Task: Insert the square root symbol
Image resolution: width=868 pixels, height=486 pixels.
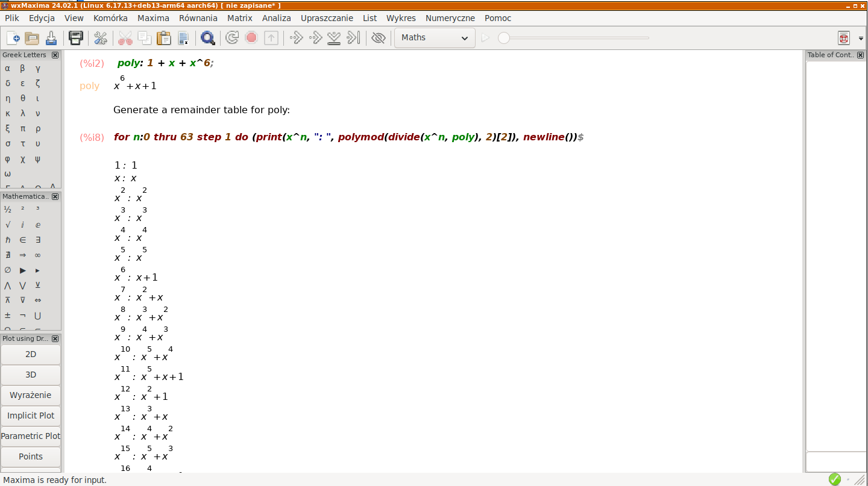Action: click(x=8, y=225)
